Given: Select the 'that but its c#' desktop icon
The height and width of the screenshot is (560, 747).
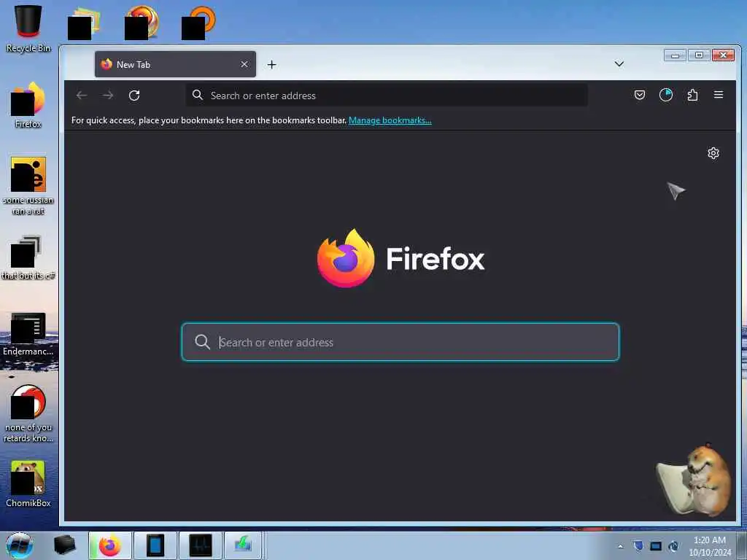Looking at the screenshot, I should (x=28, y=257).
